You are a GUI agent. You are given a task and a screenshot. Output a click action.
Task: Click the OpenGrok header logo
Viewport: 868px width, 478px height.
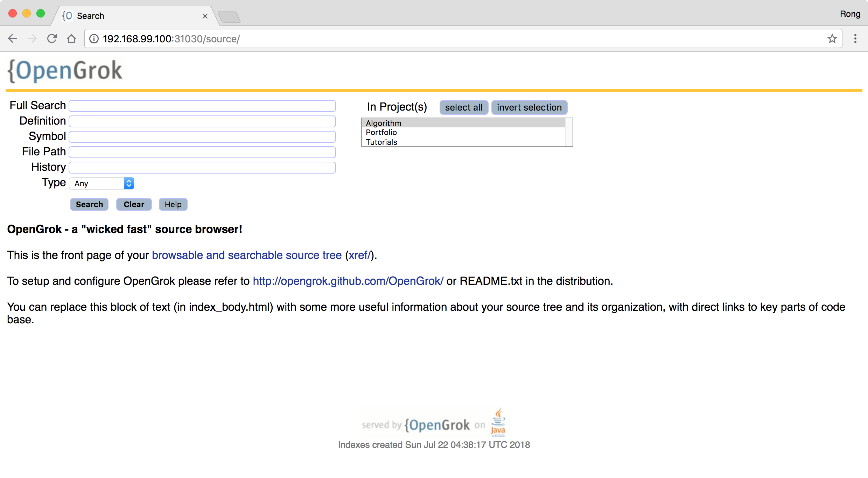click(65, 71)
